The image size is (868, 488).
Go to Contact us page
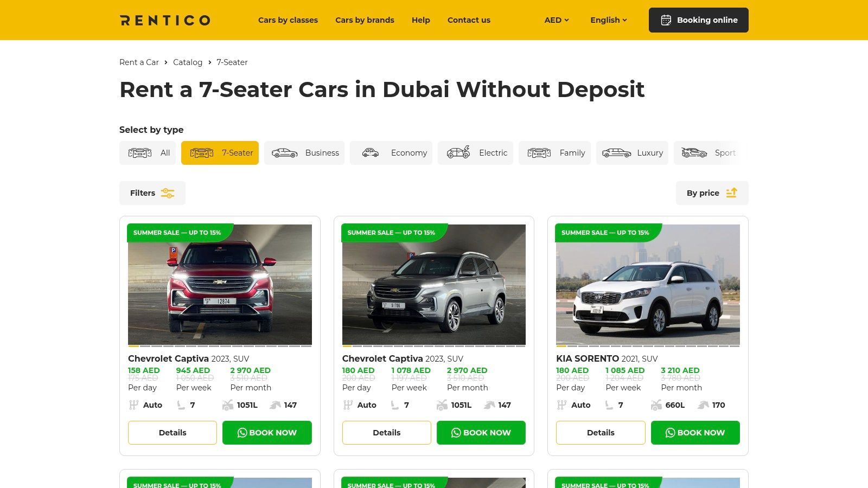(469, 20)
